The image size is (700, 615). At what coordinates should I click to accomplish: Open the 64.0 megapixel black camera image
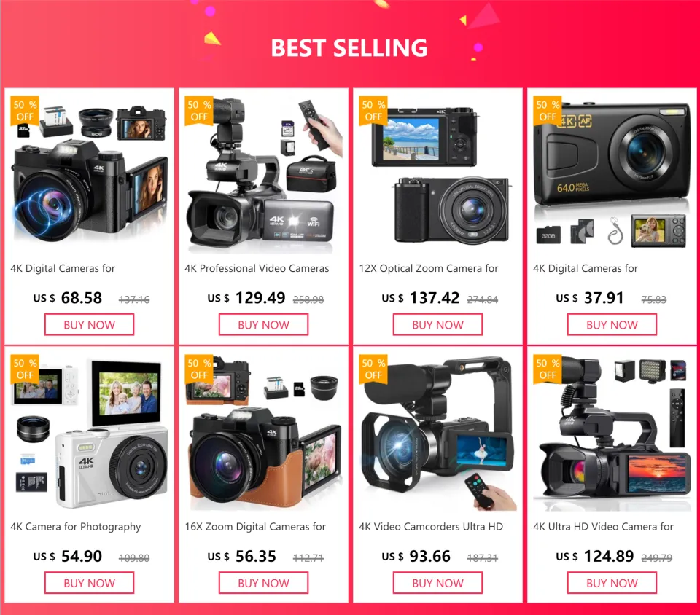point(612,173)
